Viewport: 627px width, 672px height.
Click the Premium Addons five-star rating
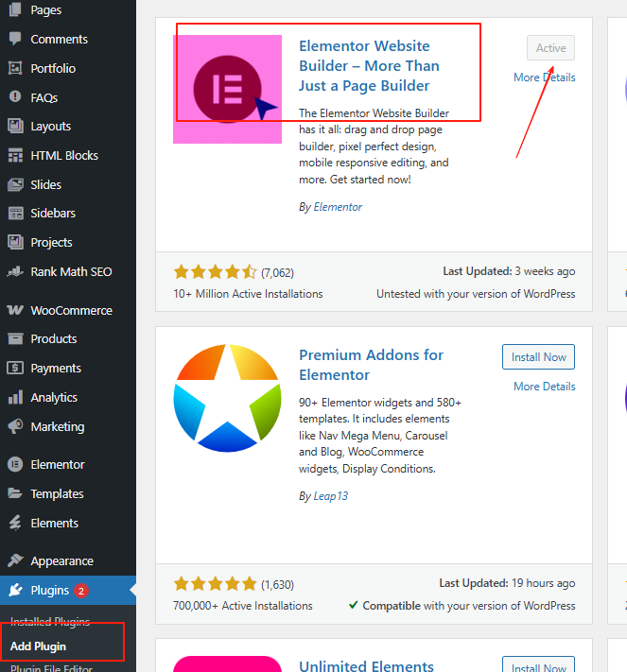pyautogui.click(x=215, y=584)
